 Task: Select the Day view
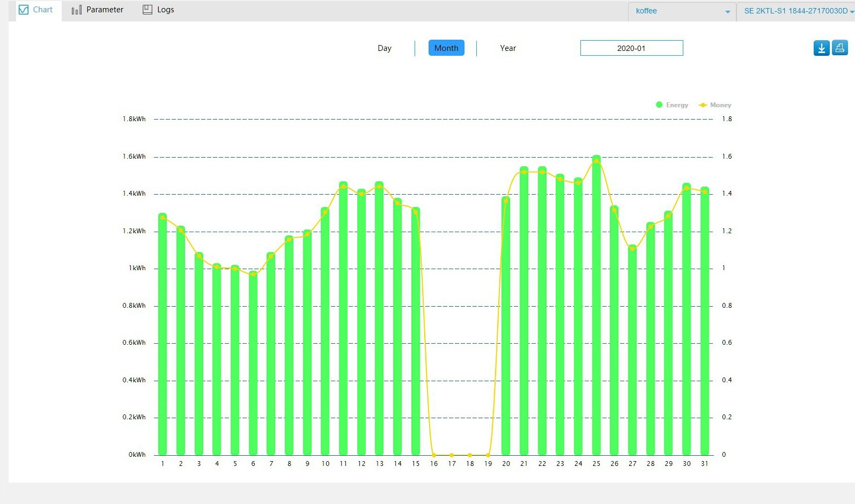coord(385,48)
